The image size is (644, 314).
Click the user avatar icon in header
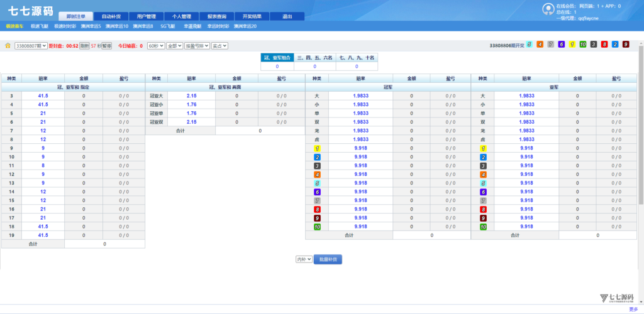[x=548, y=9]
